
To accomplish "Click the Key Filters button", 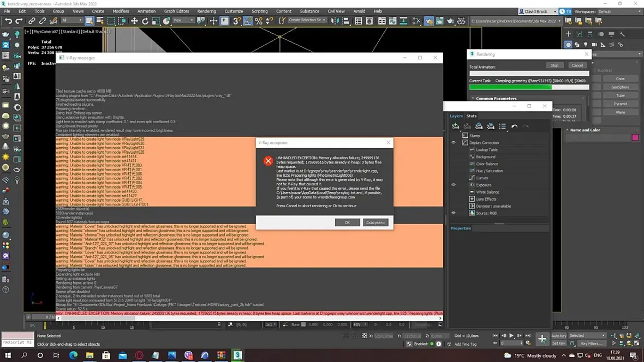I will [x=591, y=343].
